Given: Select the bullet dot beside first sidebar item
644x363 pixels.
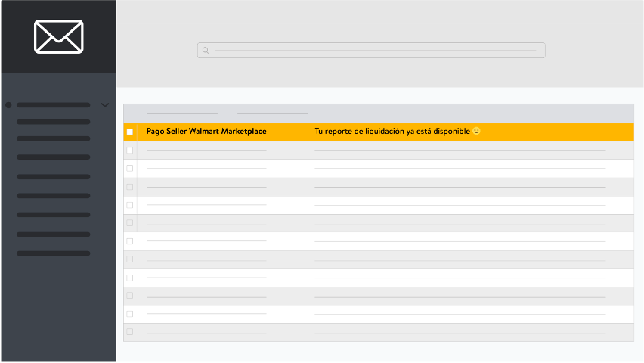Looking at the screenshot, I should click(8, 105).
